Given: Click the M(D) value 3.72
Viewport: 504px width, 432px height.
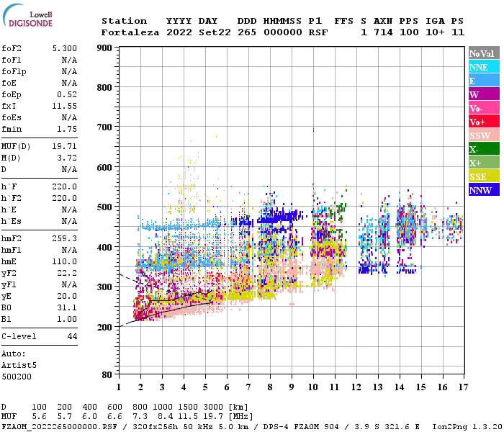Looking at the screenshot, I should (x=67, y=158).
